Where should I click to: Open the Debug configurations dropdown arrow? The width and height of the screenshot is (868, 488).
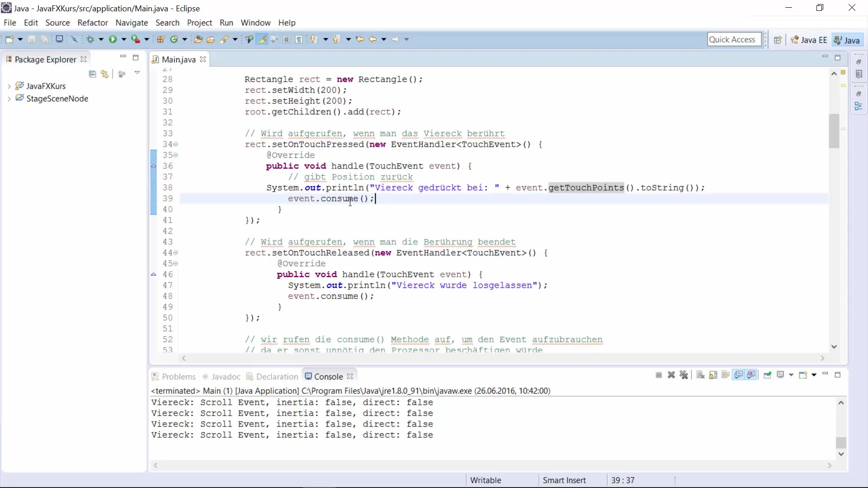tap(101, 39)
